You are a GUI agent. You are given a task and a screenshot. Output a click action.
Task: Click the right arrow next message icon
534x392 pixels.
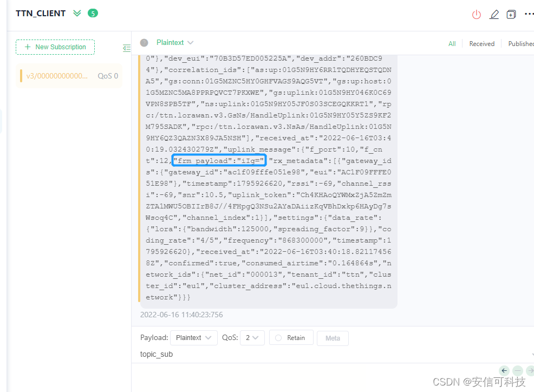530,370
